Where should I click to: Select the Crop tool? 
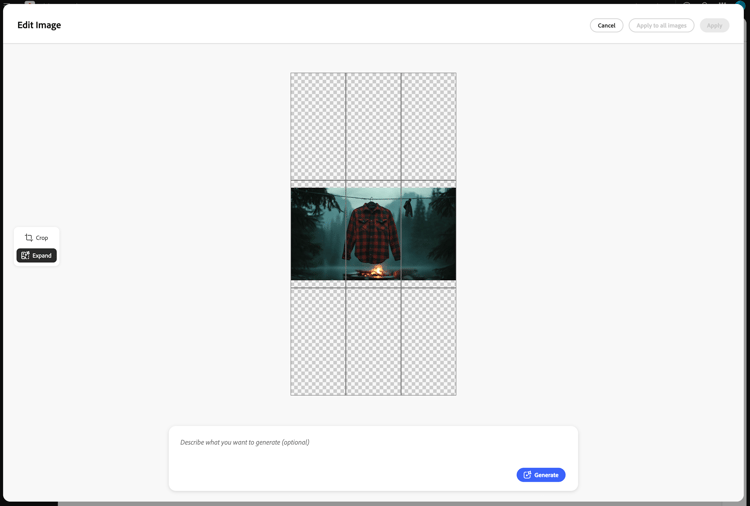(x=36, y=238)
